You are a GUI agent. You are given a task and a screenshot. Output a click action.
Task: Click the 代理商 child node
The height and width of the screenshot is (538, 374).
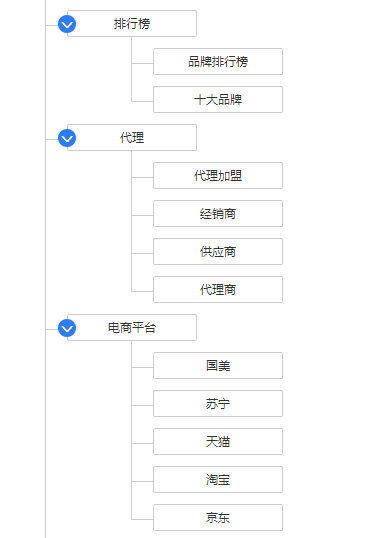pos(218,290)
